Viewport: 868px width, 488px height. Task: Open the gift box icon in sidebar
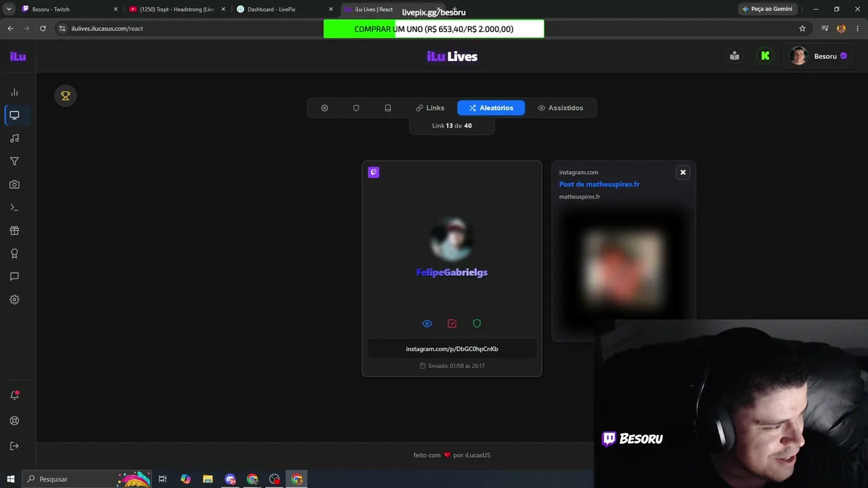(x=14, y=230)
